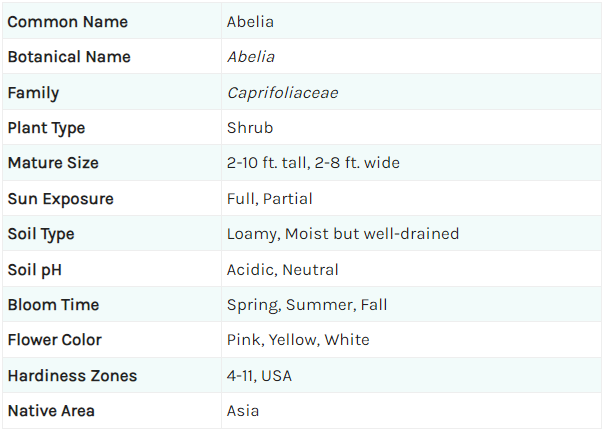Click the Family row label
Screen dimensions: 605x431
pos(33,93)
